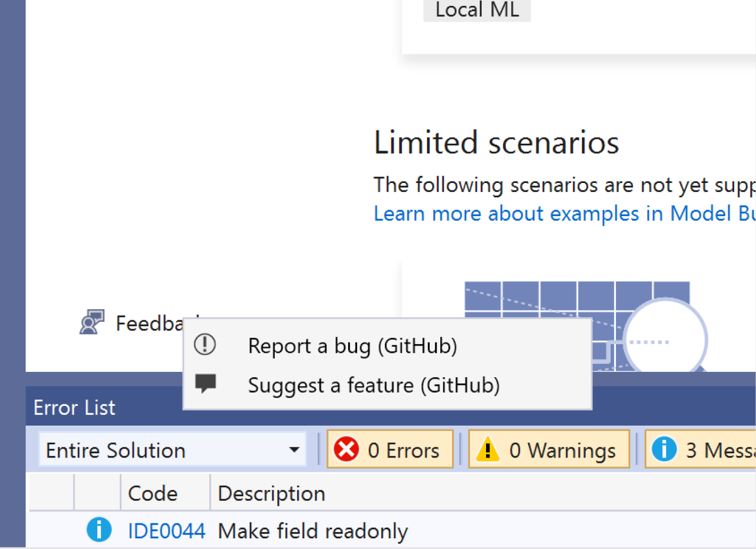Select the Make field readonly row
Screen dimensions: 756x549
pyautogui.click(x=313, y=530)
